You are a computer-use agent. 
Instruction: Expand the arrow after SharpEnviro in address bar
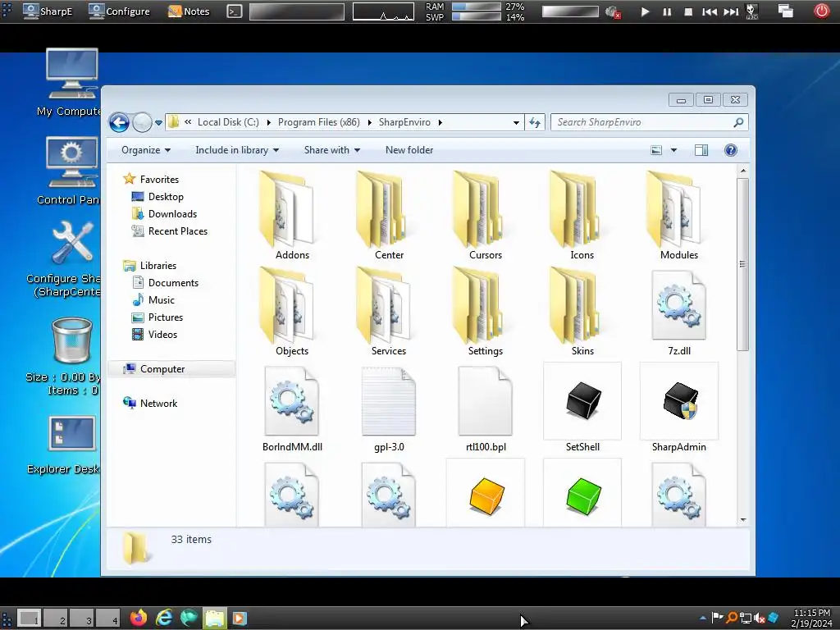pos(440,122)
